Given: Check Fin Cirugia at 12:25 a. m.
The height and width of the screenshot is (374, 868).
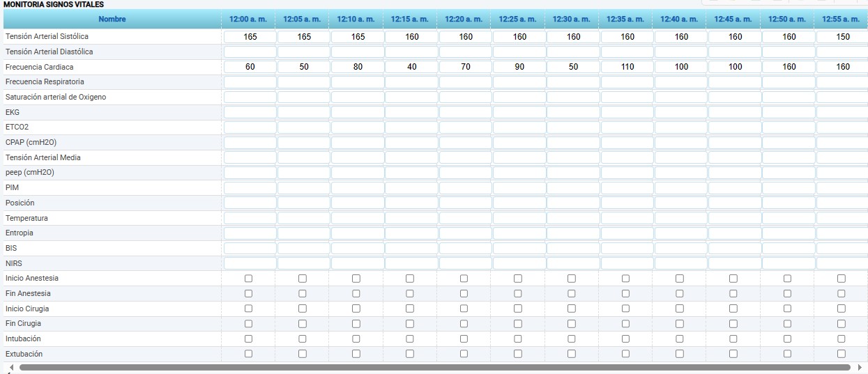Looking at the screenshot, I should (518, 324).
